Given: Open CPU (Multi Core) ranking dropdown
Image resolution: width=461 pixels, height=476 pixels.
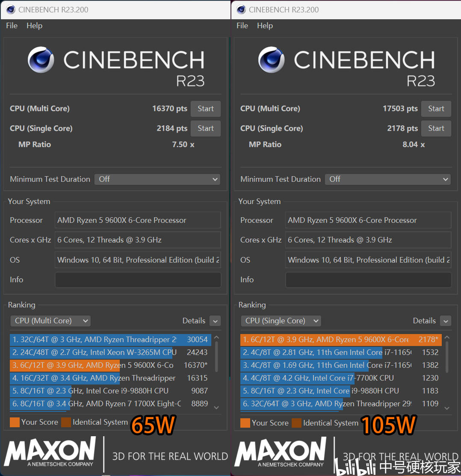Looking at the screenshot, I should click(51, 321).
